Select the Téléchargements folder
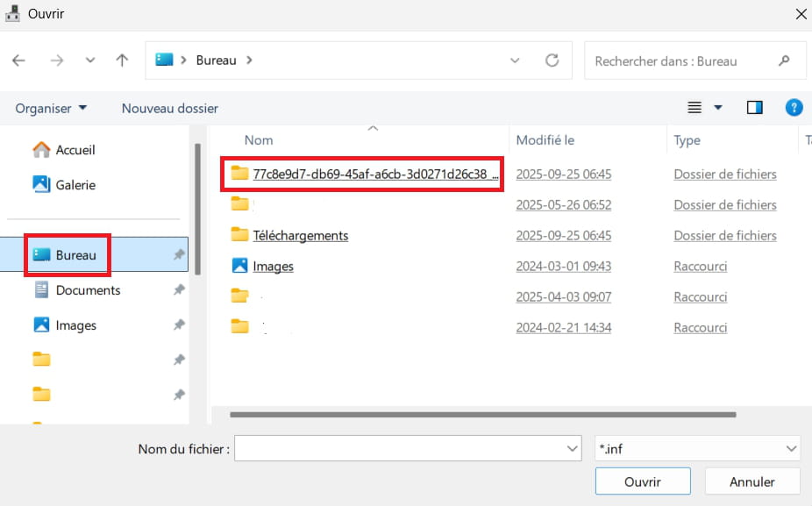812x506 pixels. 301,236
